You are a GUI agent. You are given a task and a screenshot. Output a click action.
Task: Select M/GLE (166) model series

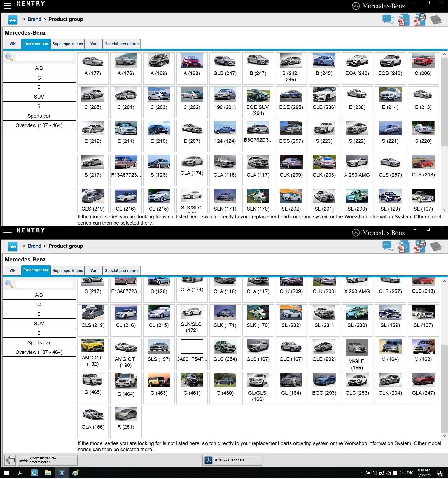click(x=357, y=354)
